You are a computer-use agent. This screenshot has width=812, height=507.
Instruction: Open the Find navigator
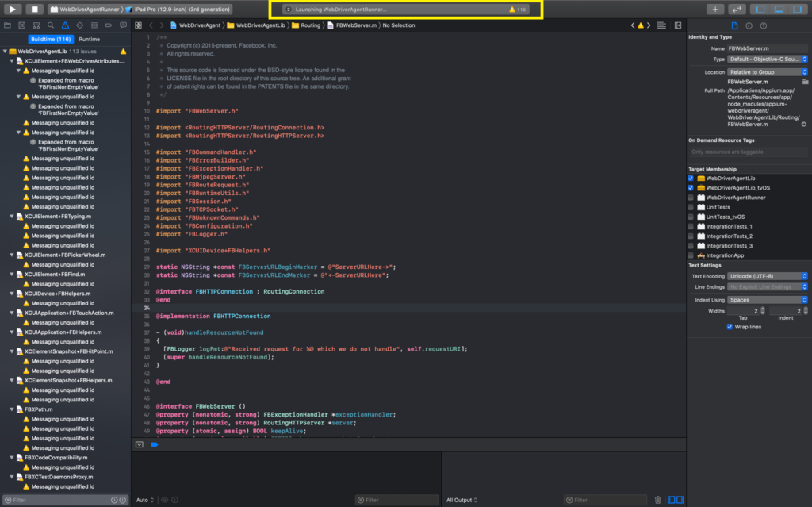coord(51,25)
